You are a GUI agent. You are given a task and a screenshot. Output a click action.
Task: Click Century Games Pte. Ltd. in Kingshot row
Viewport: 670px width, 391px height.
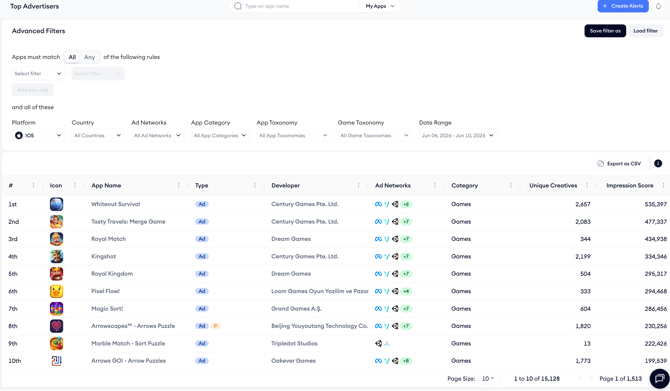point(305,256)
